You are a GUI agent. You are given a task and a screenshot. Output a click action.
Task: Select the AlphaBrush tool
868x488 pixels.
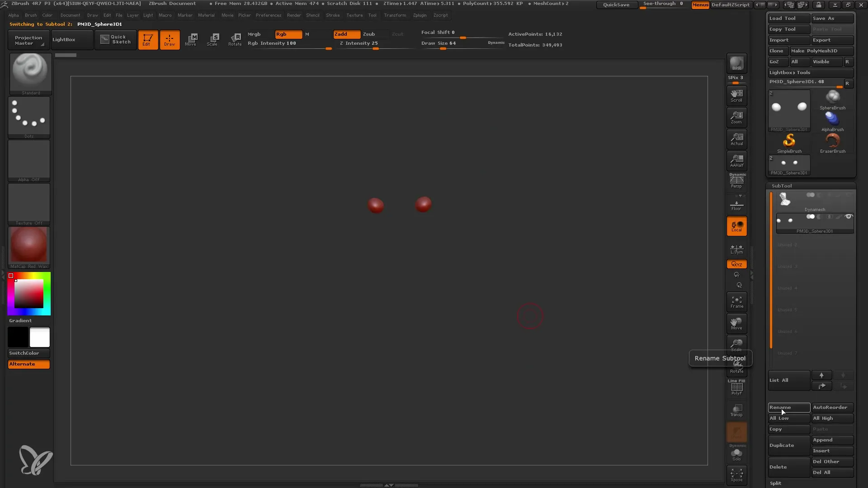pyautogui.click(x=832, y=122)
